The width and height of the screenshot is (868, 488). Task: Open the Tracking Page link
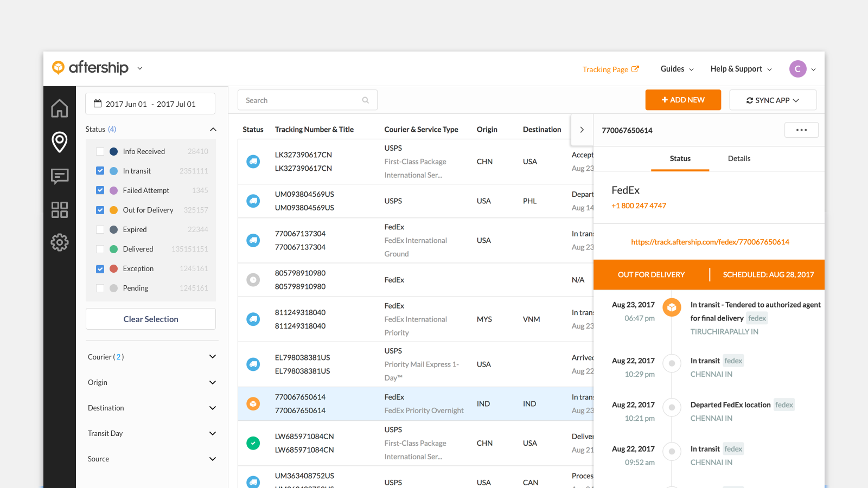coord(605,69)
